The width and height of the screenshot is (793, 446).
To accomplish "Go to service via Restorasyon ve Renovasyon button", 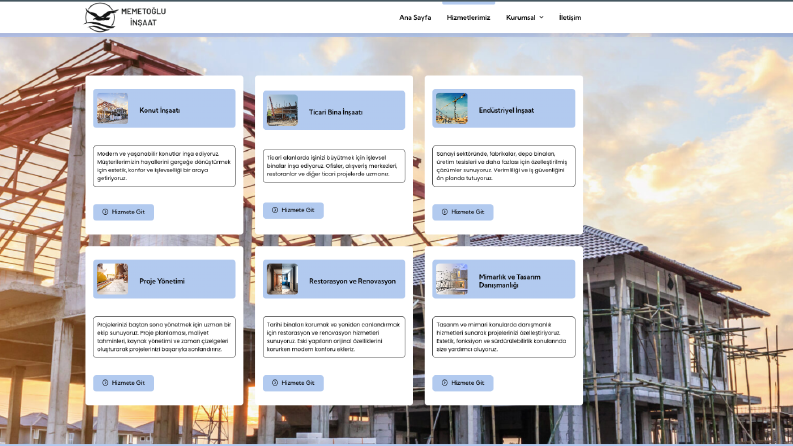I will pos(293,383).
